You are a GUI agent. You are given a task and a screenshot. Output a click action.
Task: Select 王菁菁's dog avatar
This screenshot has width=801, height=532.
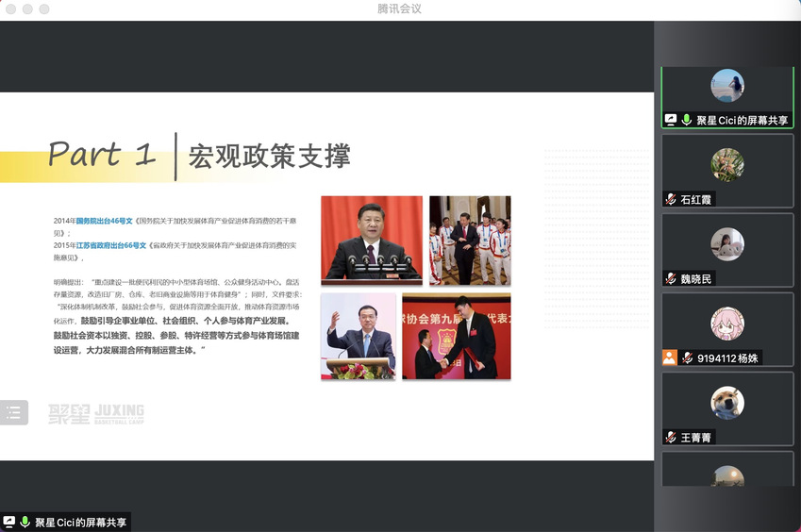727,403
